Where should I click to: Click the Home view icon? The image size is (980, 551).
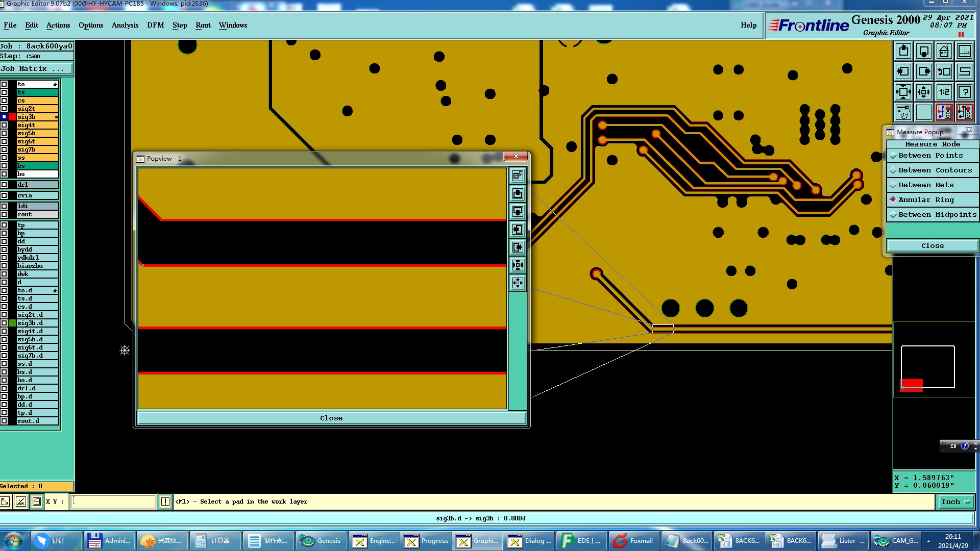click(x=944, y=52)
